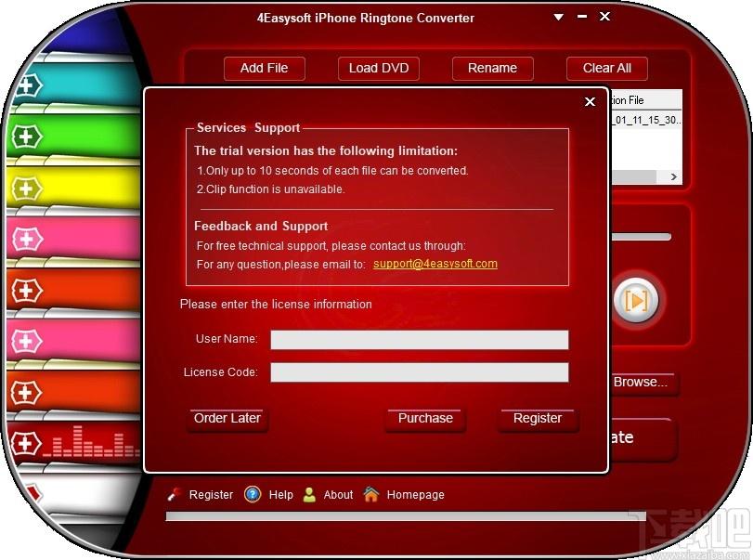
Task: Click the Purchase button
Action: pos(425,419)
